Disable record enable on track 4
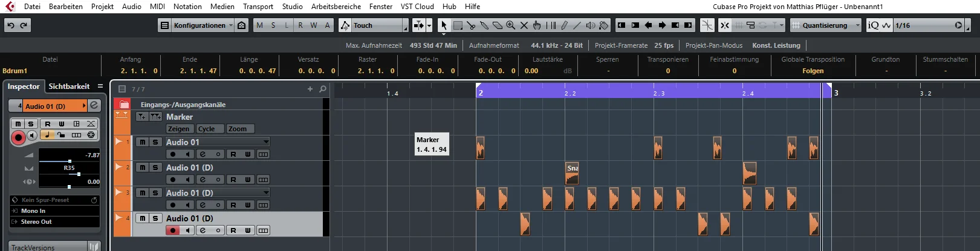 [173, 230]
